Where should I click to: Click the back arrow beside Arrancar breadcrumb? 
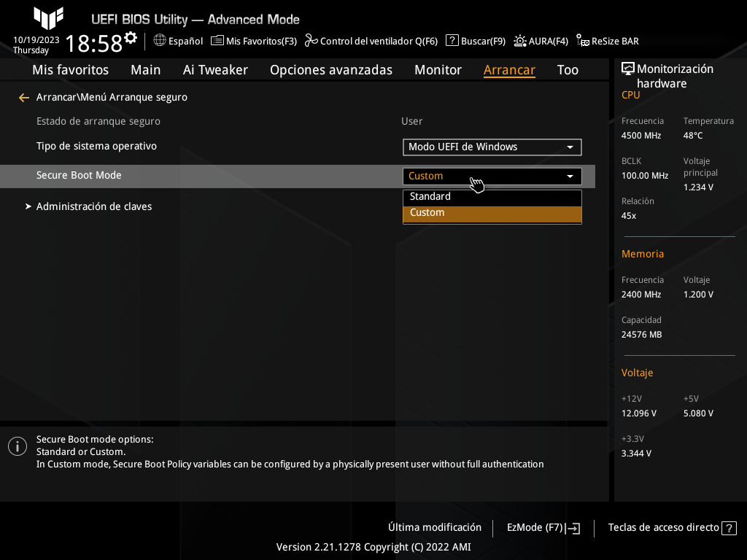point(24,97)
